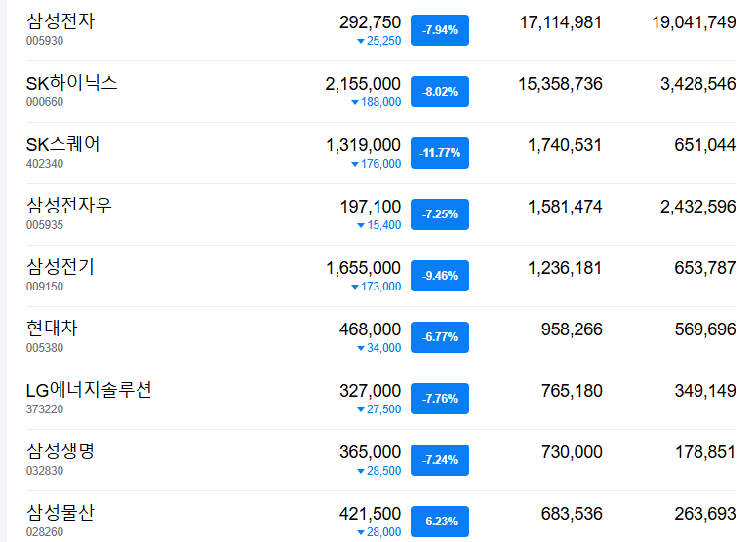Click the down arrow beside 188,000

355,102
